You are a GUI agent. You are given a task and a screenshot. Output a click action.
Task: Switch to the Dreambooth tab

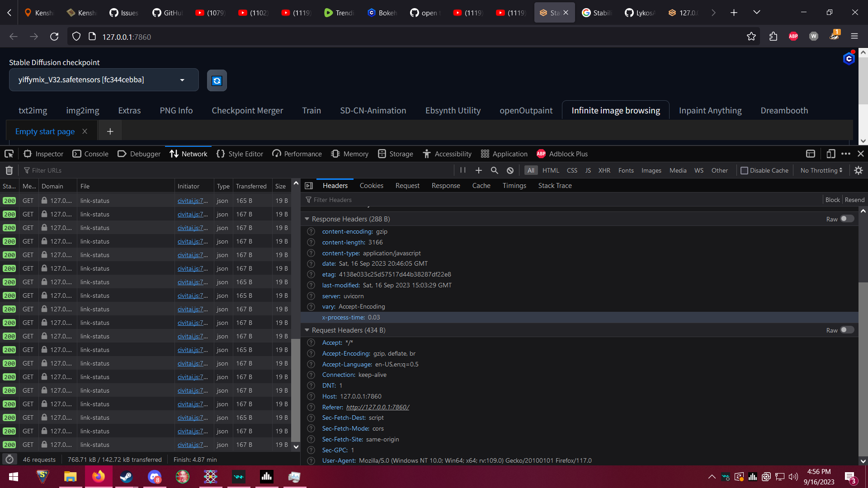784,110
